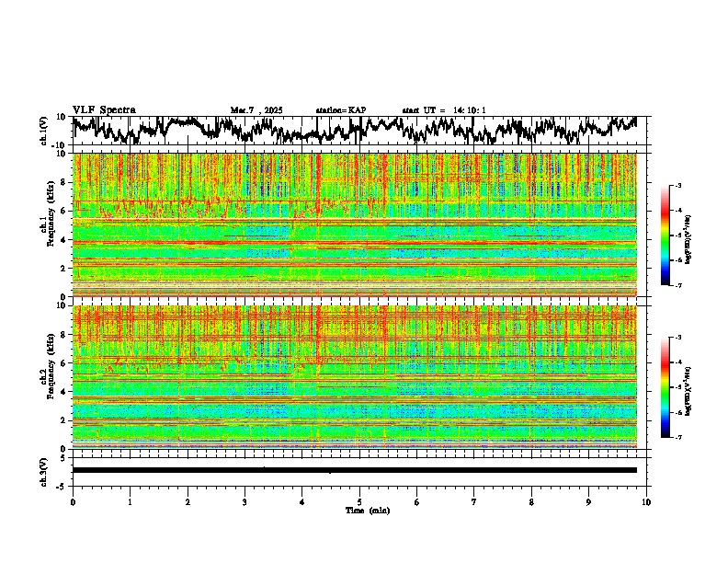Click the ch.1 spectrogram plot area
The height and width of the screenshot is (563, 728).
(355, 224)
